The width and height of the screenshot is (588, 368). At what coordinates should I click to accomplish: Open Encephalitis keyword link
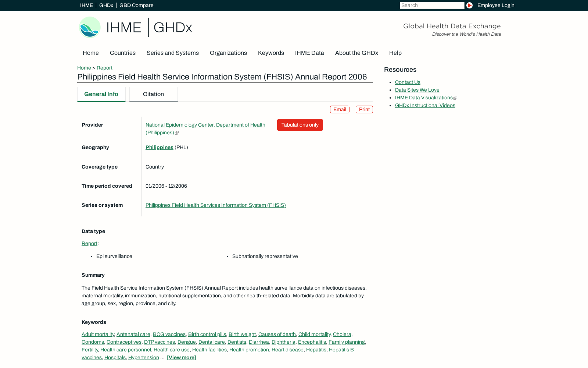pyautogui.click(x=312, y=342)
